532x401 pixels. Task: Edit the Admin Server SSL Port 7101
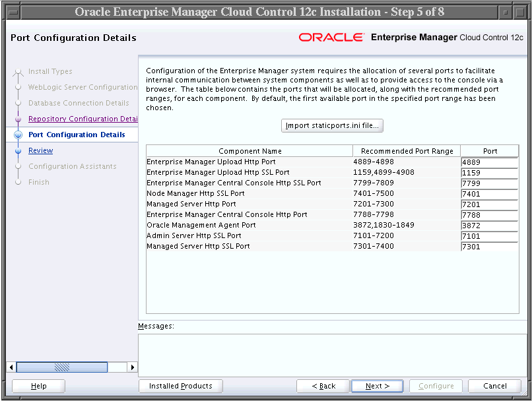pos(490,236)
